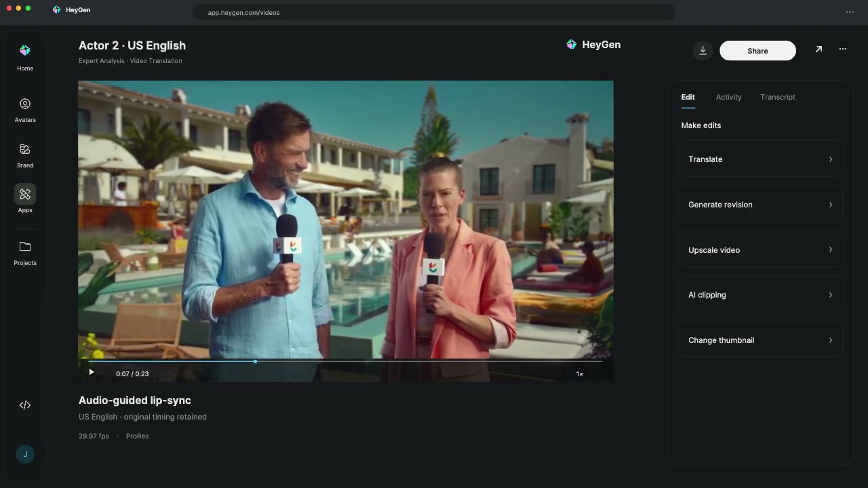Switch to the Transcript tab
The height and width of the screenshot is (488, 868).
(778, 98)
